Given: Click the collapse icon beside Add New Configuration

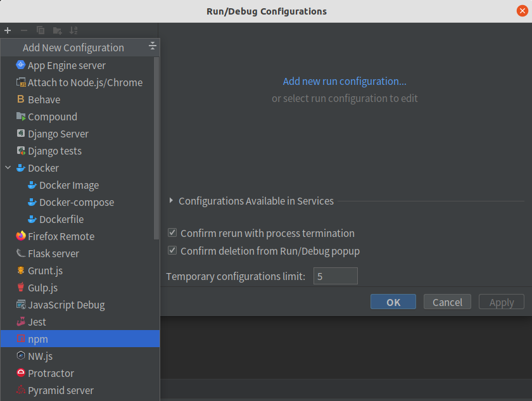Looking at the screenshot, I should [153, 46].
